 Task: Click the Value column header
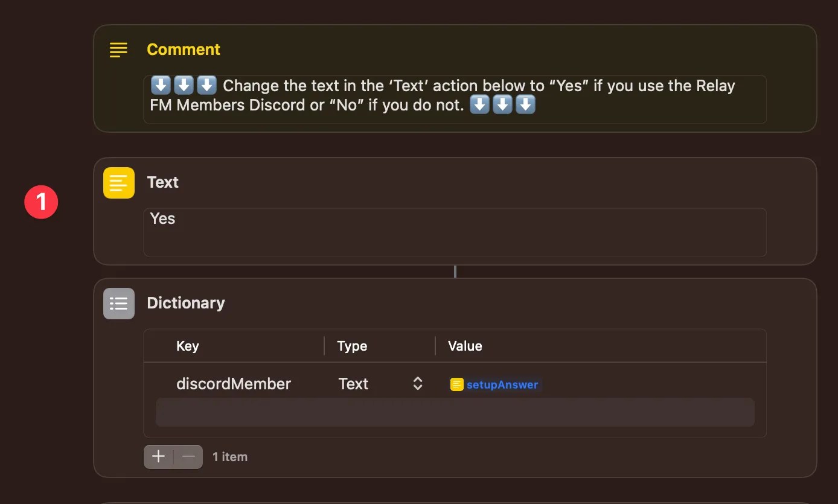click(464, 346)
